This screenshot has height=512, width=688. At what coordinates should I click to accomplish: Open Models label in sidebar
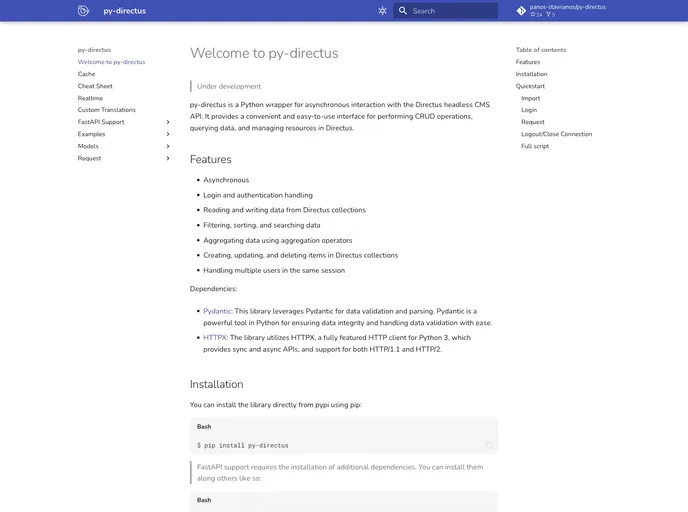click(88, 146)
